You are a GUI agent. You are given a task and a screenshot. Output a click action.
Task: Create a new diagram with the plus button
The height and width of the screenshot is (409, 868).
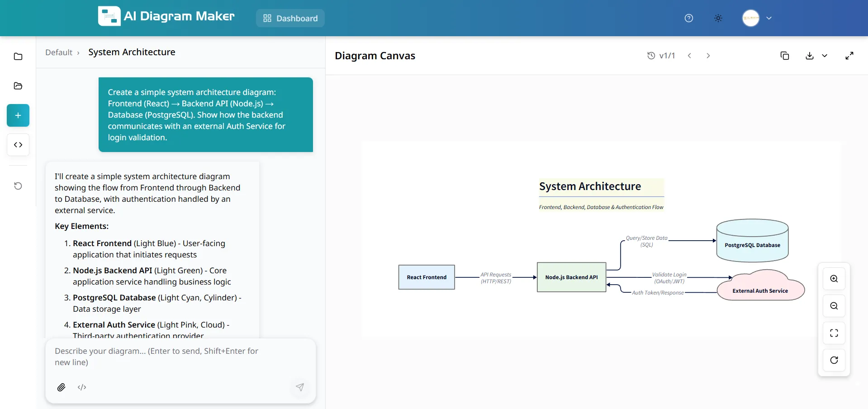pyautogui.click(x=18, y=115)
